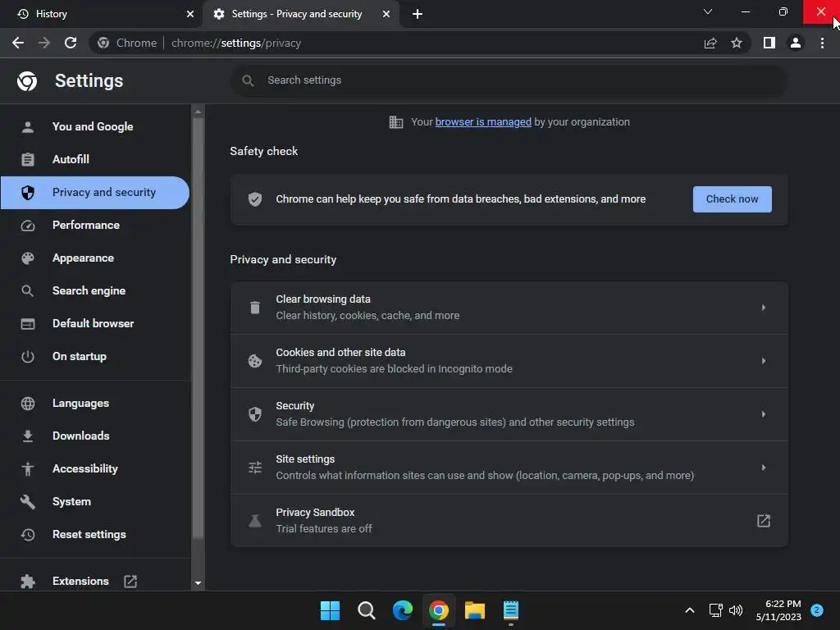The image size is (840, 630).
Task: Open Security settings row
Action: point(509,414)
